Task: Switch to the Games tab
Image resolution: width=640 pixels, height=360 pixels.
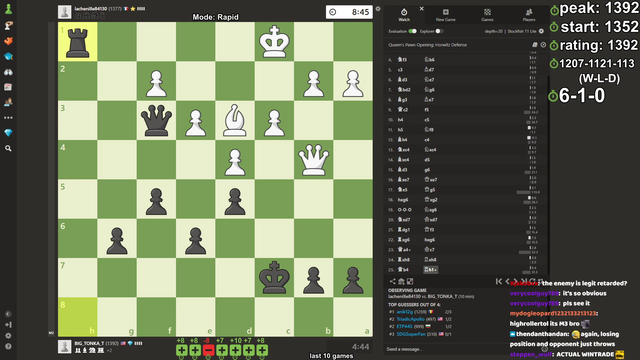Action: pos(487,15)
